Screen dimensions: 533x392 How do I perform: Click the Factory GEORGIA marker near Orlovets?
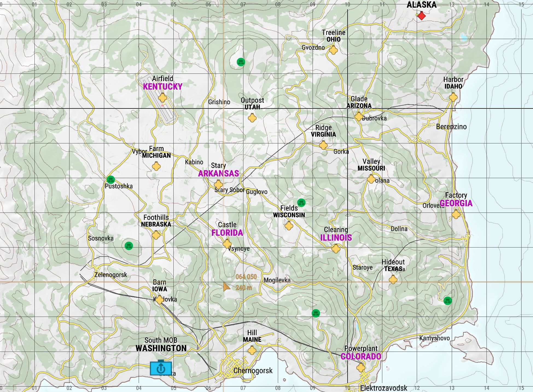456,215
